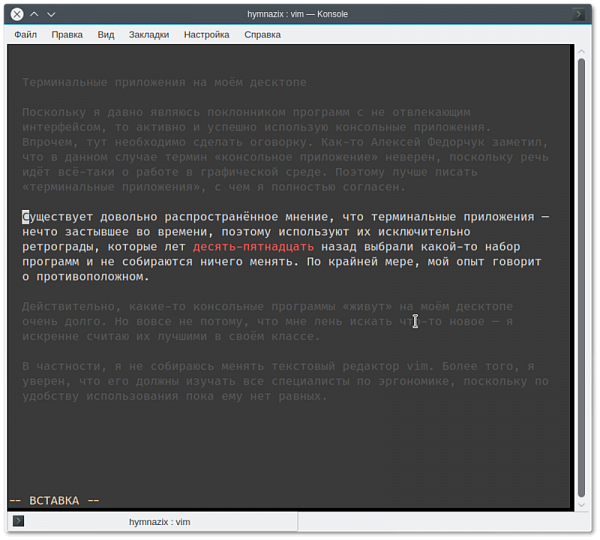Click the scrollbar down arrow
Screen dimensions: 600x540
pos(582,505)
